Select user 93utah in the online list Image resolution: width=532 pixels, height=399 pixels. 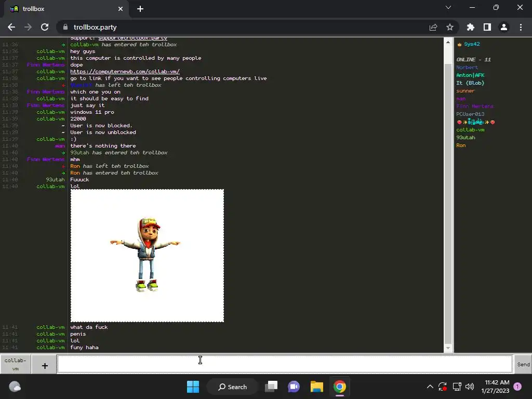tap(465, 138)
